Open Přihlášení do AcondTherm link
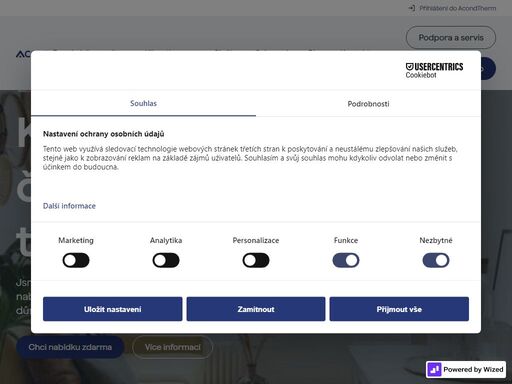 457,8
